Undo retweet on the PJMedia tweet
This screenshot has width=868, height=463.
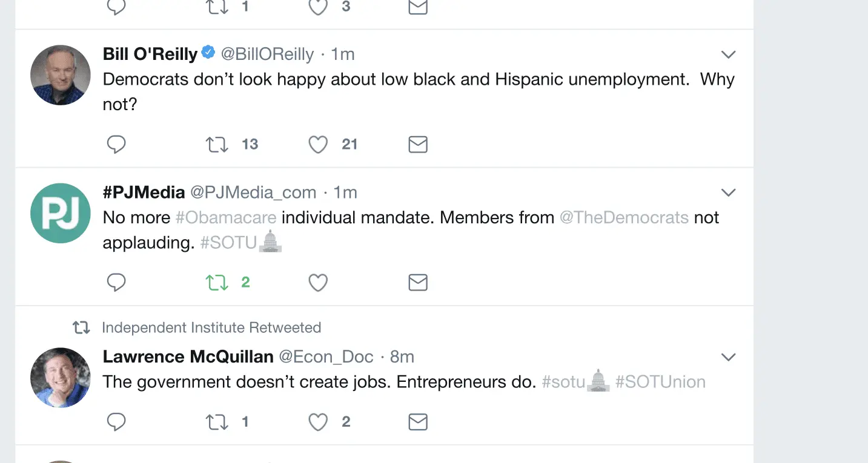point(217,282)
